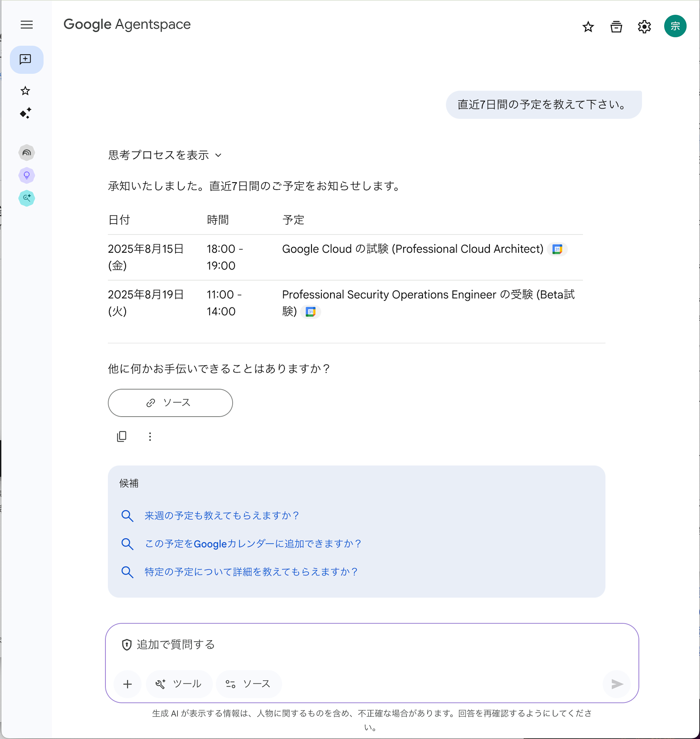The height and width of the screenshot is (739, 700).
Task: Select suggestion 特定の予定について詳細を教えてもらえますか？
Action: click(x=252, y=572)
